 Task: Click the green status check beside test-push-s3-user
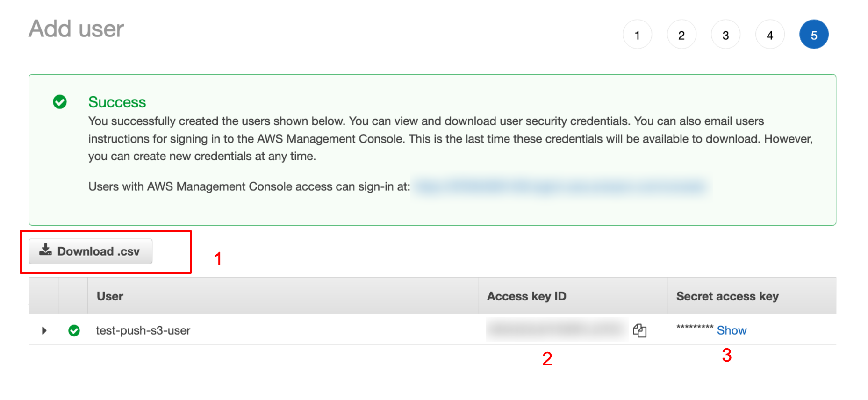click(x=74, y=330)
